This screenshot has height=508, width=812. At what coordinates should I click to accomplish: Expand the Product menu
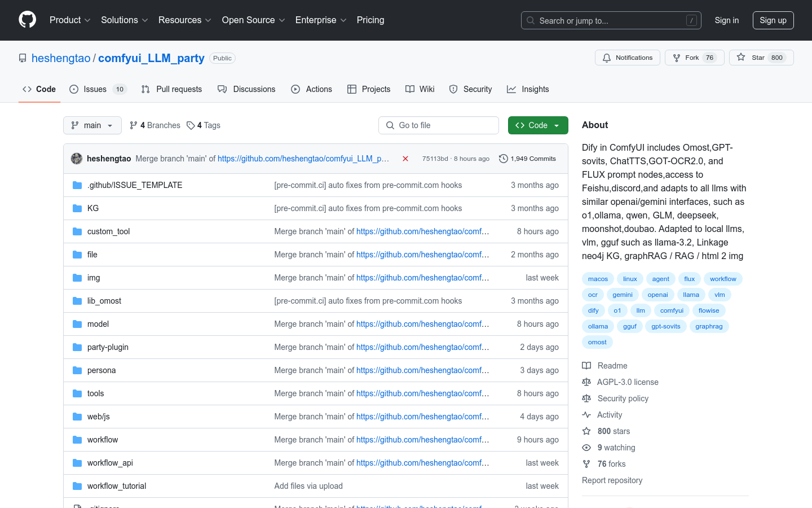(x=70, y=20)
